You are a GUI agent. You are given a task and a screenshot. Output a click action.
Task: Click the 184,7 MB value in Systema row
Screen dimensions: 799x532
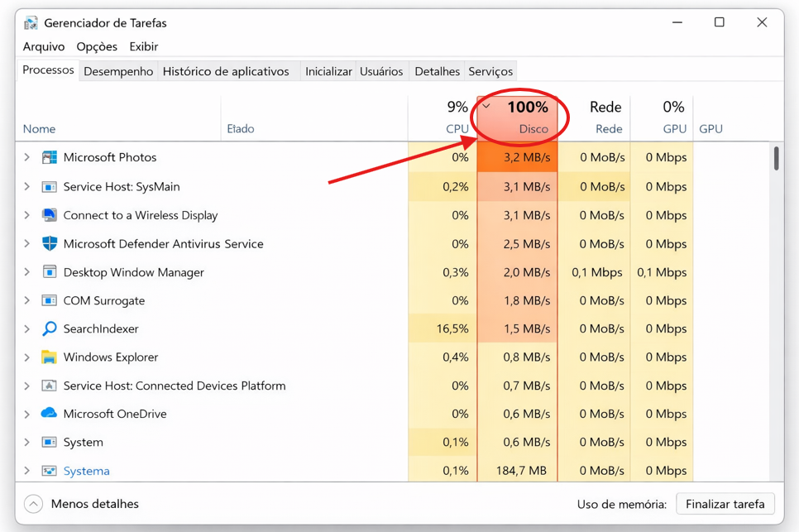(521, 470)
